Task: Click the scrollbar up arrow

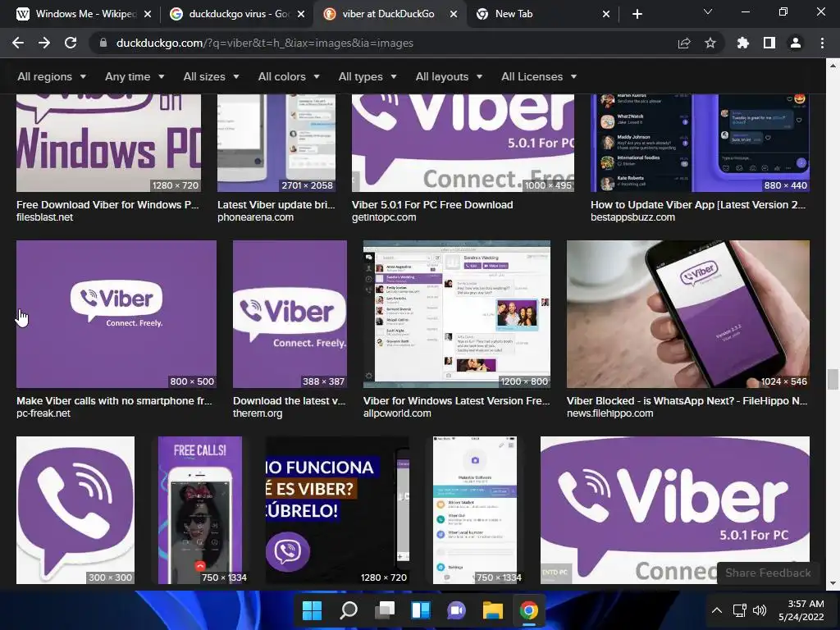Action: 833,66
